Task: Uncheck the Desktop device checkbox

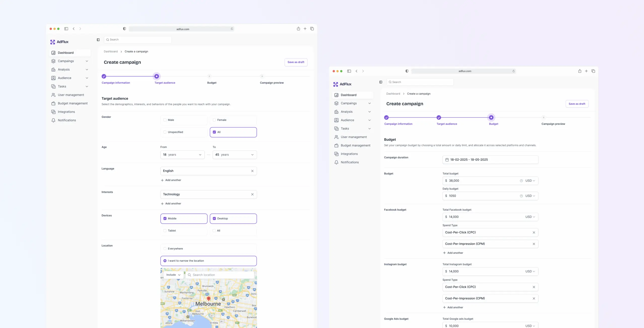Action: [214, 219]
